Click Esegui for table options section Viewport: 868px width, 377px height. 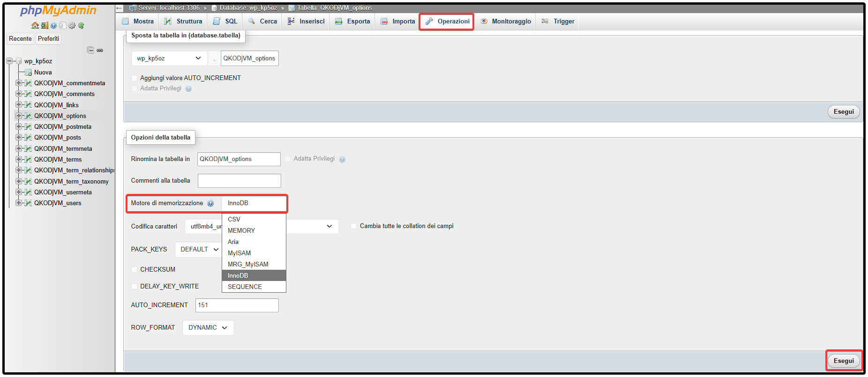844,361
